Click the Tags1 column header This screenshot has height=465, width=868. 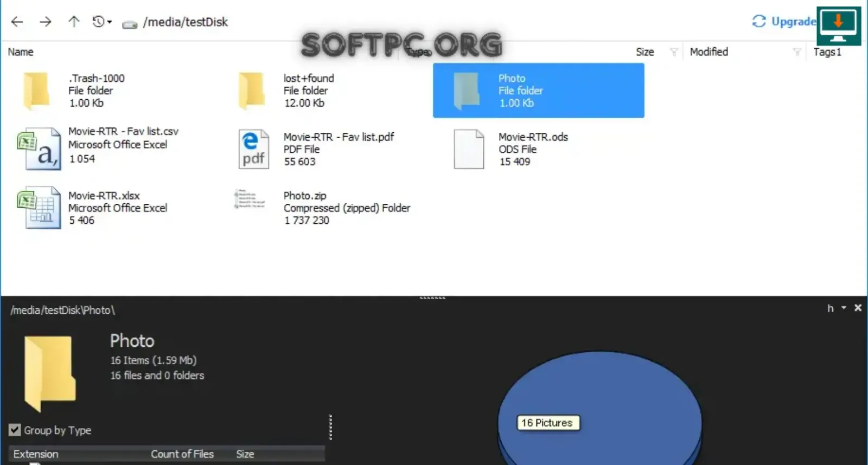[x=827, y=52]
